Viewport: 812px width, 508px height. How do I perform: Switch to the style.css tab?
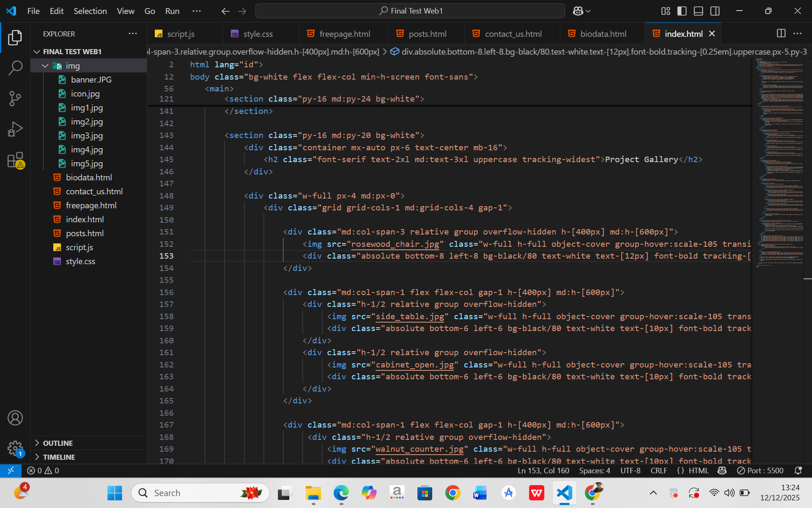click(258, 34)
